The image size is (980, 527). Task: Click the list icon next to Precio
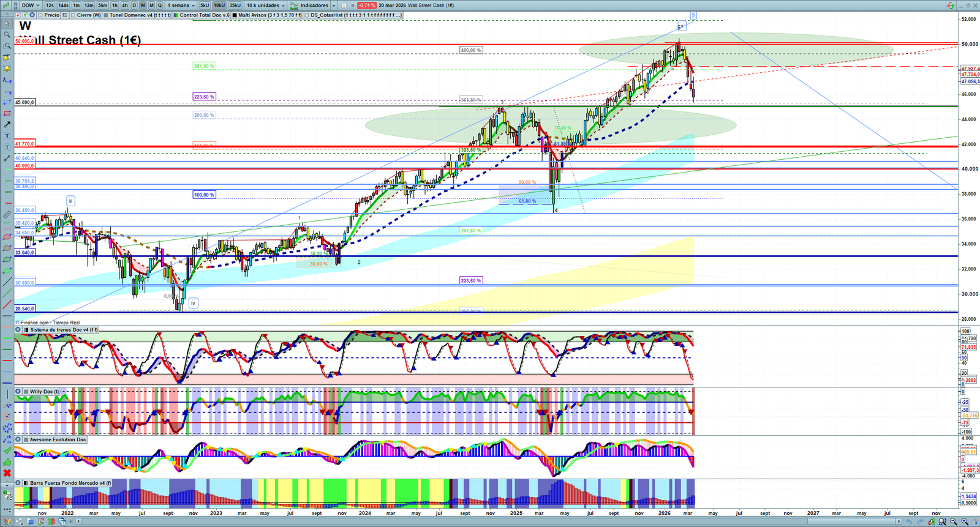pyautogui.click(x=64, y=15)
